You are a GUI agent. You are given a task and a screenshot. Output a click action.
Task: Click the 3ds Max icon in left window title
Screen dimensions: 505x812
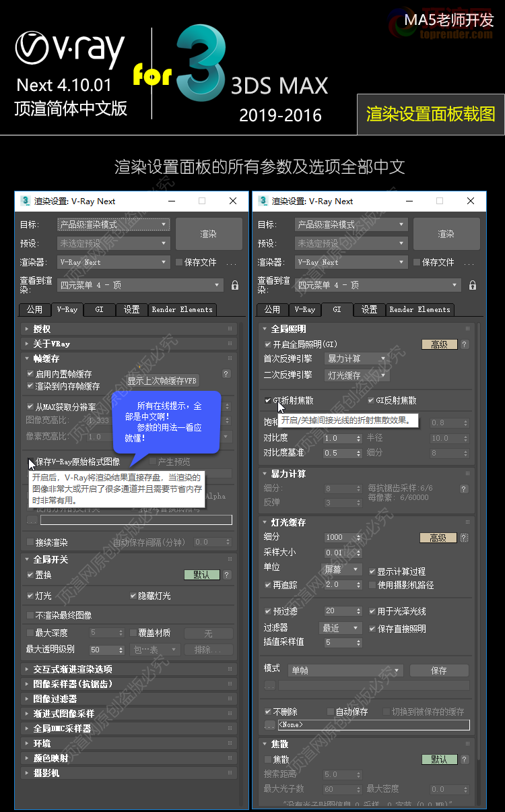(25, 201)
